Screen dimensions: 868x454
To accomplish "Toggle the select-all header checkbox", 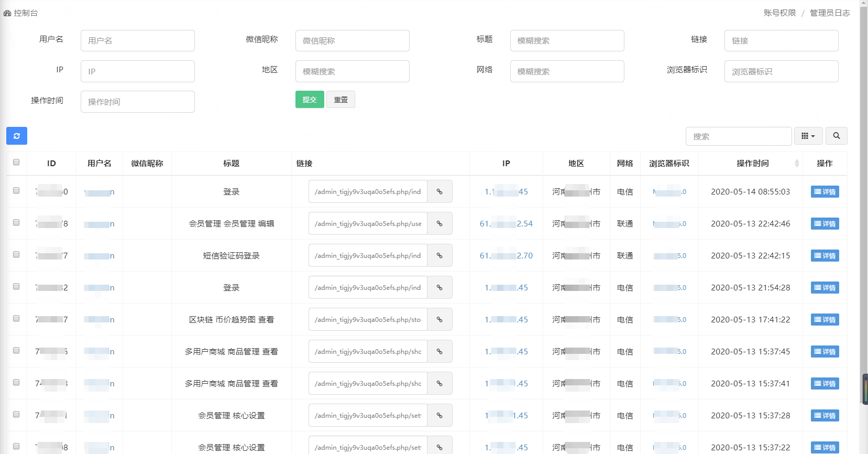I will click(16, 163).
